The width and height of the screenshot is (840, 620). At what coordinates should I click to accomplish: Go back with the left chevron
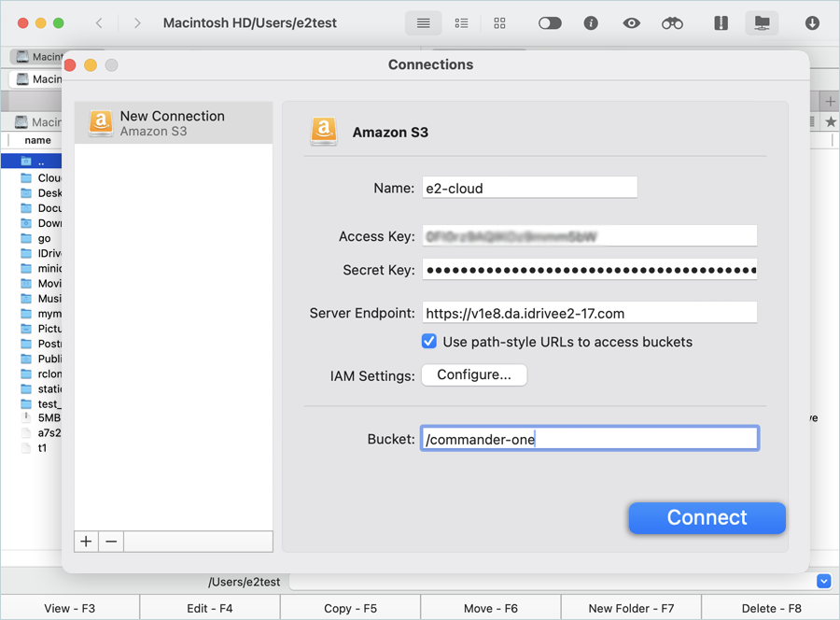click(x=99, y=23)
